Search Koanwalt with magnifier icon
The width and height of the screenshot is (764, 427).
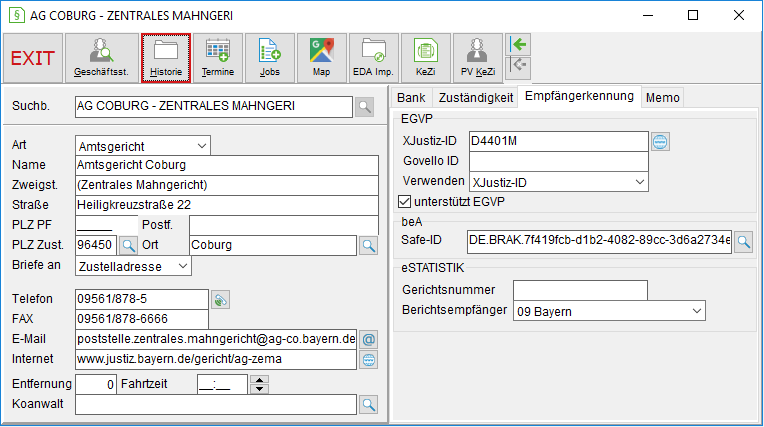pos(368,404)
